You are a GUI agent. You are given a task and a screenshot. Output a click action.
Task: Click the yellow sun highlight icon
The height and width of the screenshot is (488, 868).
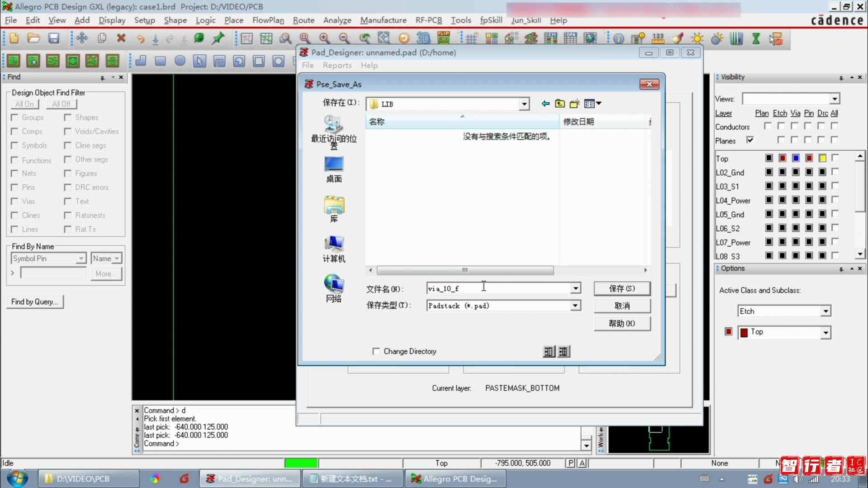(x=697, y=38)
